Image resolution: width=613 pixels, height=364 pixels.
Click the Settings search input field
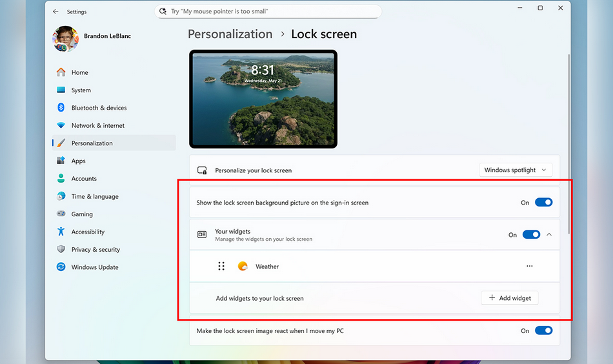click(x=268, y=12)
